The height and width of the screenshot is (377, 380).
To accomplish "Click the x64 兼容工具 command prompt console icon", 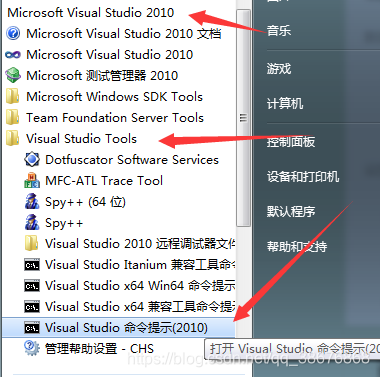I will click(32, 307).
